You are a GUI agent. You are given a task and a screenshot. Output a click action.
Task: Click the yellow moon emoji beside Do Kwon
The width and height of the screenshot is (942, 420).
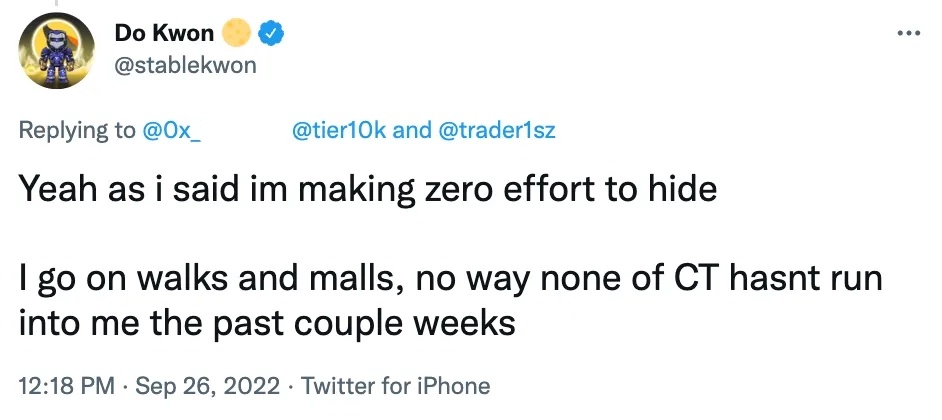click(237, 34)
